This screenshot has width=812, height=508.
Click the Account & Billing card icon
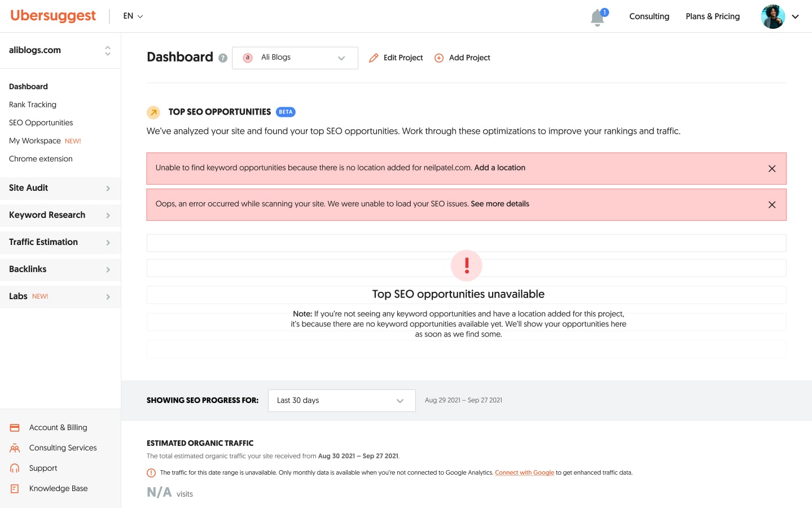(15, 428)
